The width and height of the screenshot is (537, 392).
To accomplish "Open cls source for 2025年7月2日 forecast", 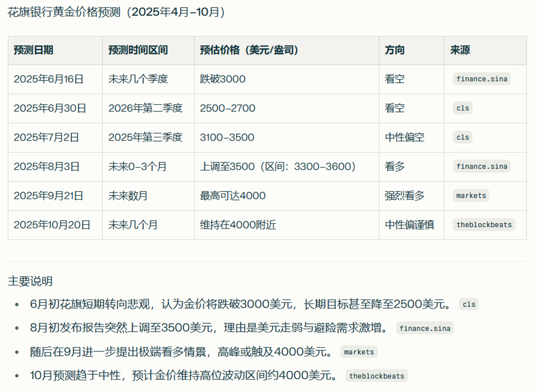I will tap(462, 137).
